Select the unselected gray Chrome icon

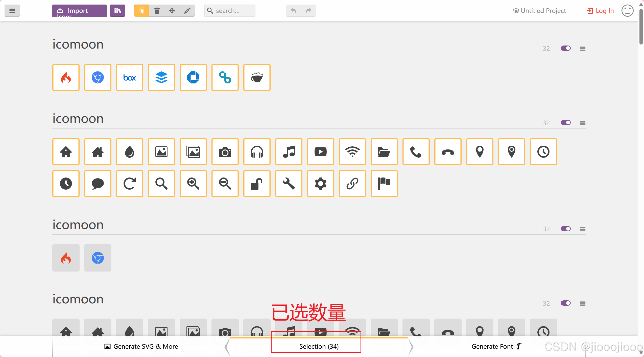point(98,258)
